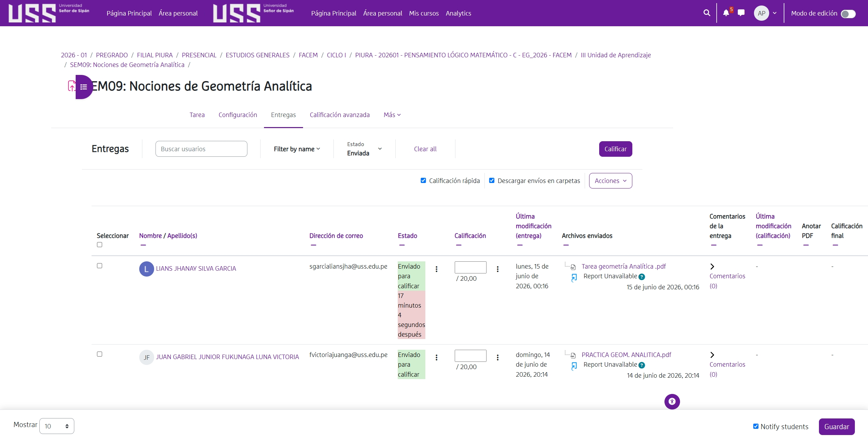Open Analytics in navbar
This screenshot has width=868, height=444.
tap(458, 13)
